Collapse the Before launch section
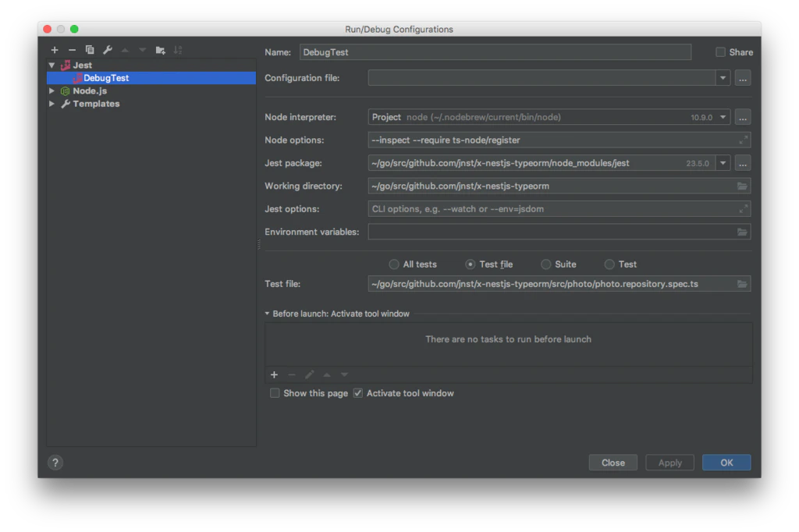This screenshot has width=799, height=532. coord(267,314)
